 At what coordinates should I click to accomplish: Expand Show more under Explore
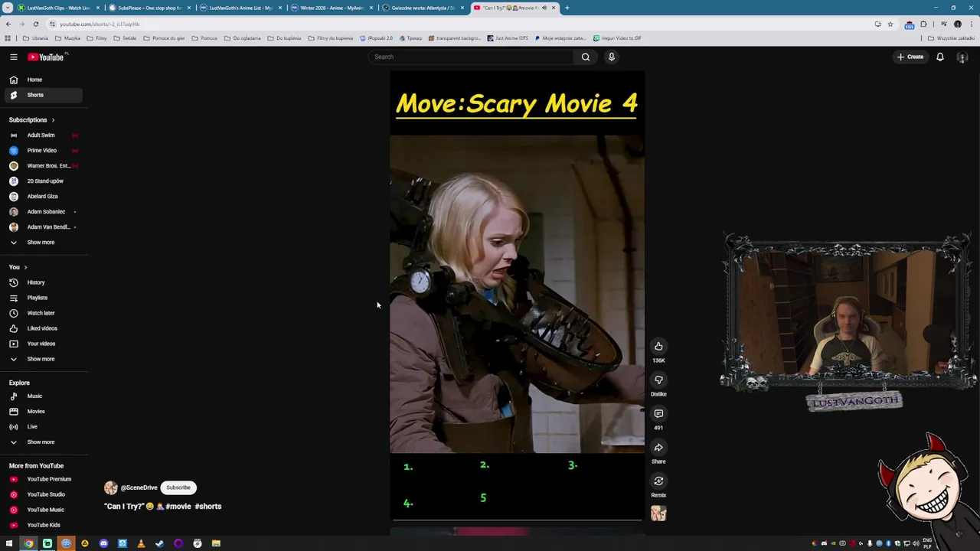[42, 442]
